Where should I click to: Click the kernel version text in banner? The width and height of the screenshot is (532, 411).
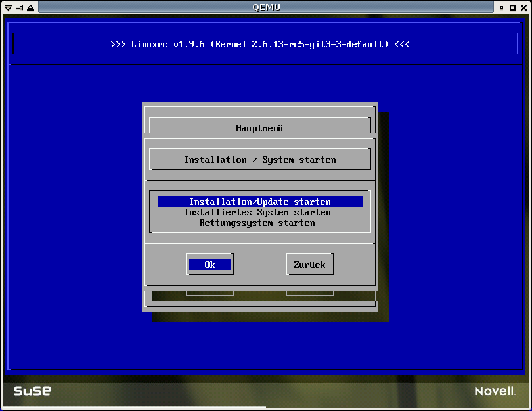point(301,44)
